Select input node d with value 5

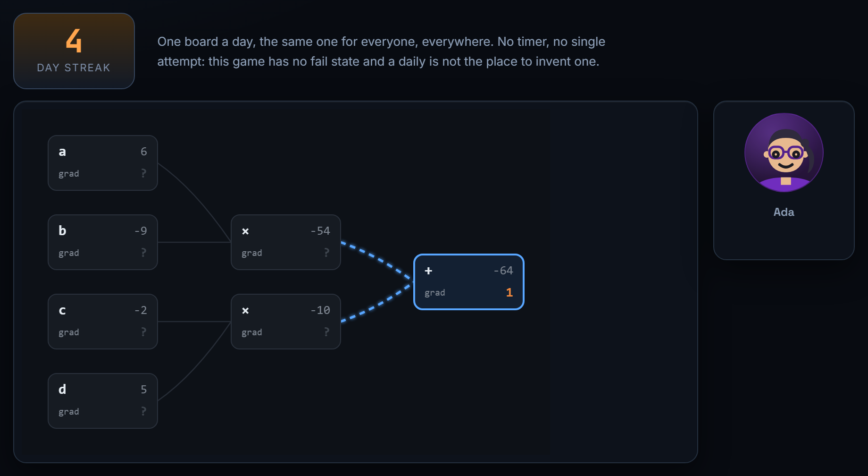(103, 401)
